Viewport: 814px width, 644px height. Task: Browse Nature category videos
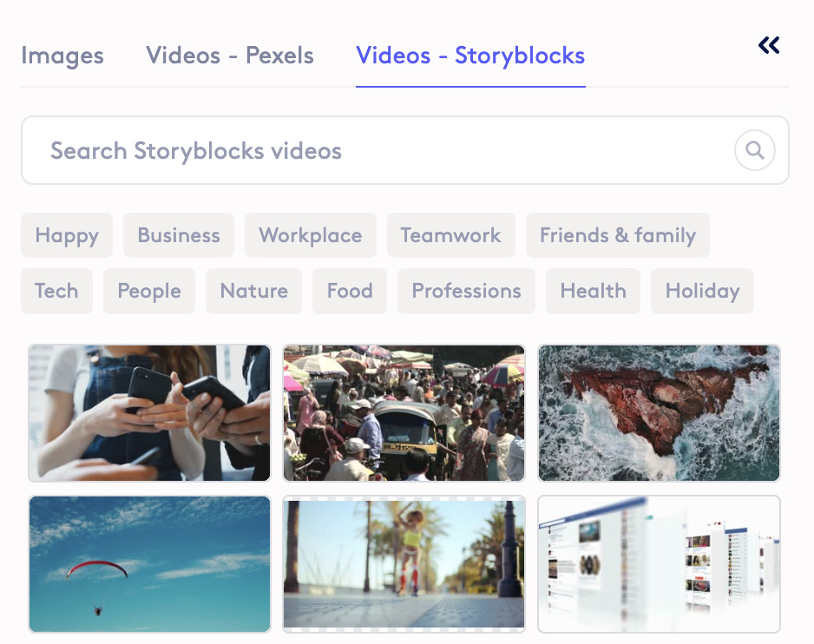click(253, 291)
